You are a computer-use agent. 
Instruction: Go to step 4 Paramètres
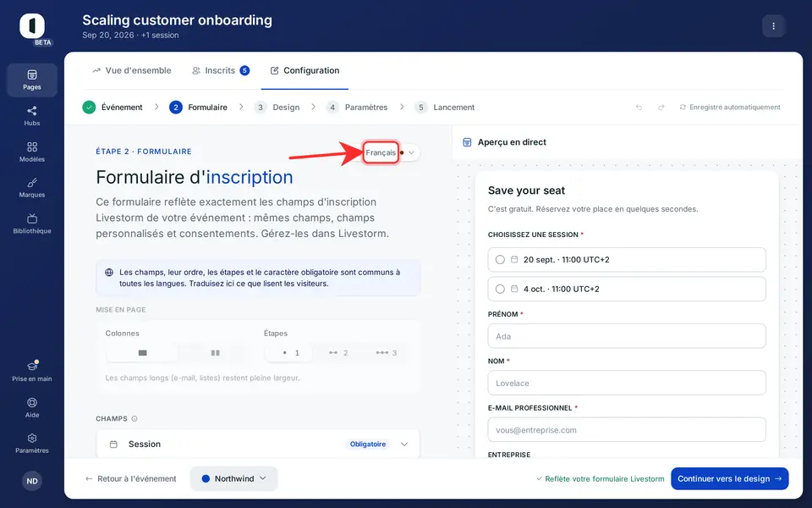(357, 108)
